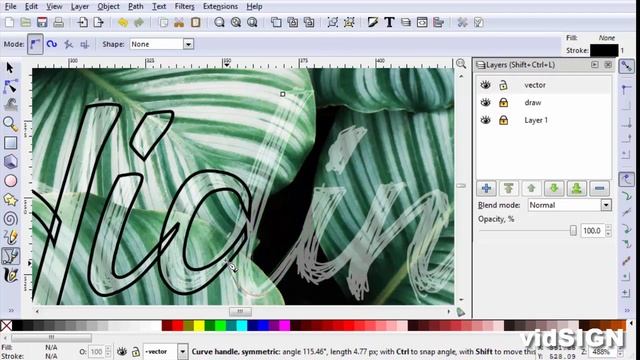Select the Calligraphy tool
The height and width of the screenshot is (360, 640).
(10, 275)
